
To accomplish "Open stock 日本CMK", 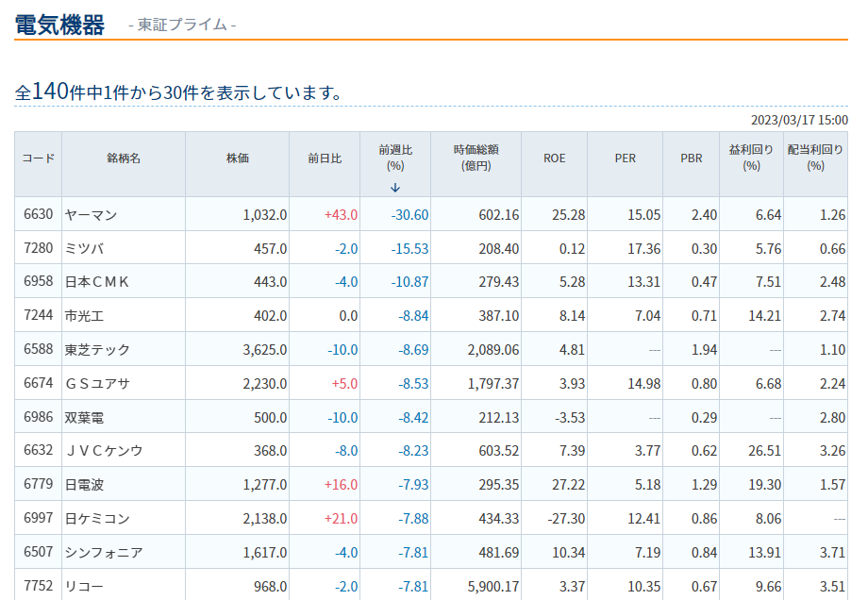I will (x=97, y=282).
